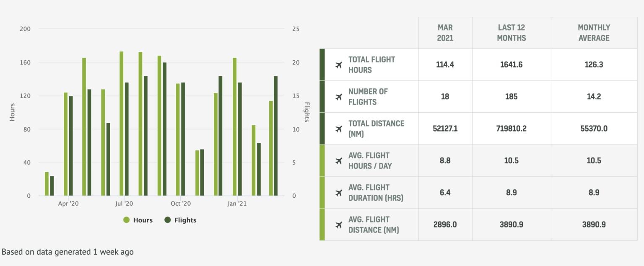Image resolution: width=644 pixels, height=266 pixels.
Task: Click the Jan '21 x-axis label
Action: pyautogui.click(x=237, y=204)
